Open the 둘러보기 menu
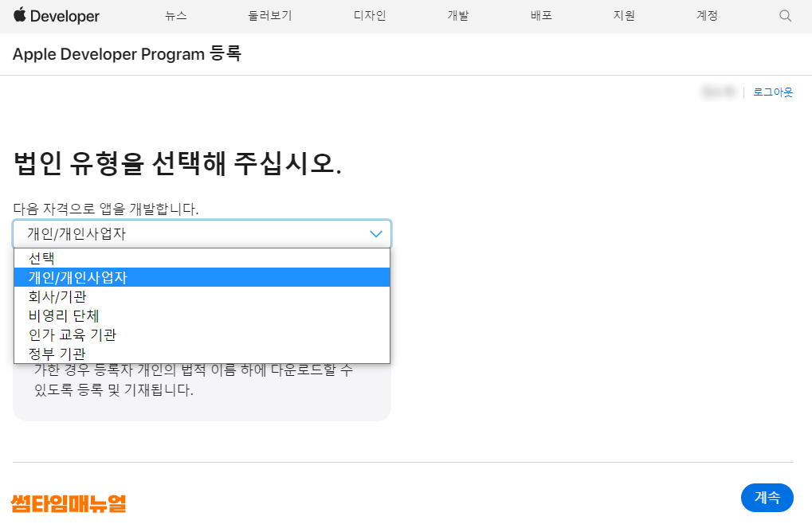The image size is (812, 528). (270, 16)
